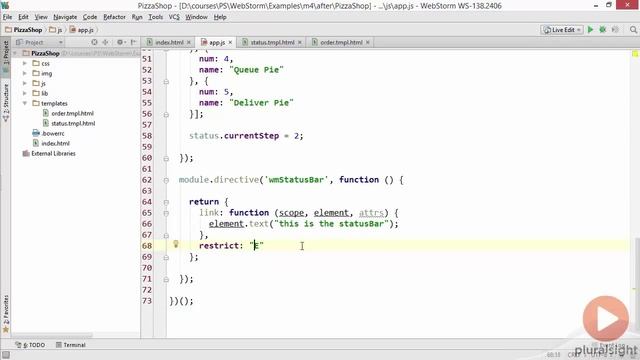
Task: Open the Run menu
Action: pyautogui.click(x=137, y=17)
